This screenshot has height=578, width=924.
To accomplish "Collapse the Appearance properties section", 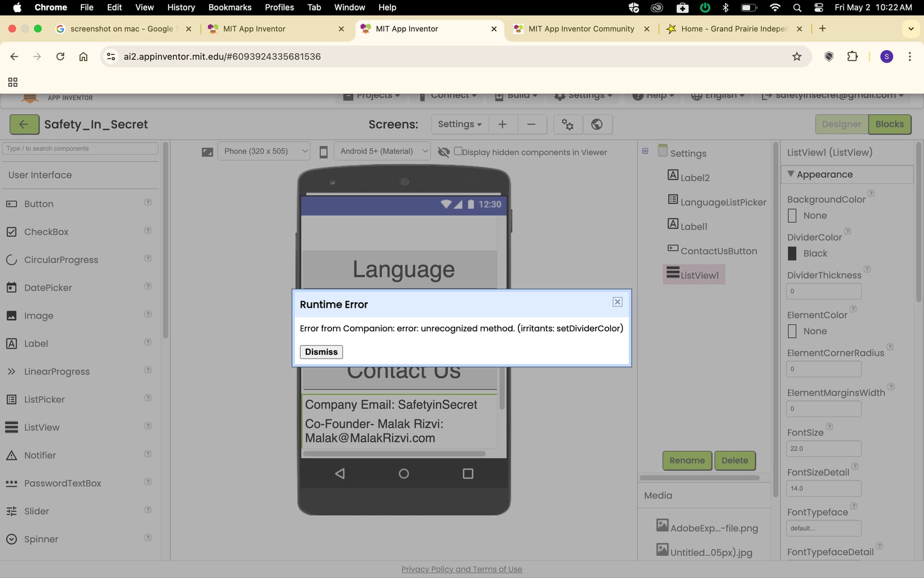I will pyautogui.click(x=790, y=174).
